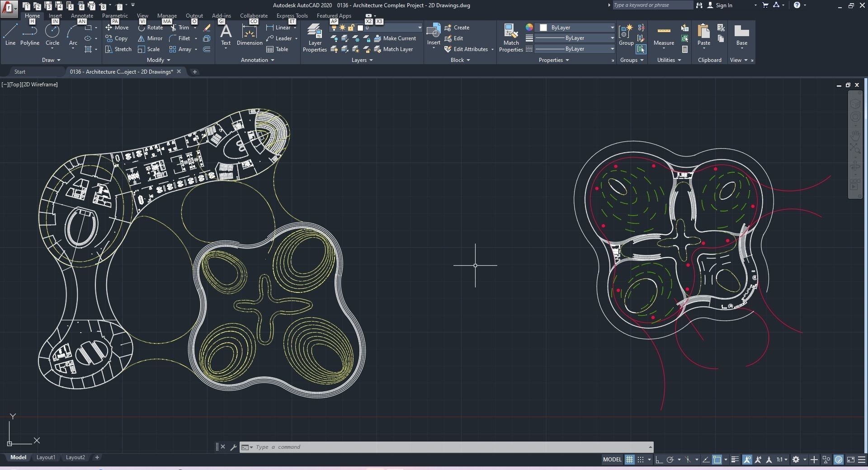Toggle ortho mode in status bar
Image resolution: width=868 pixels, height=470 pixels.
point(659,460)
